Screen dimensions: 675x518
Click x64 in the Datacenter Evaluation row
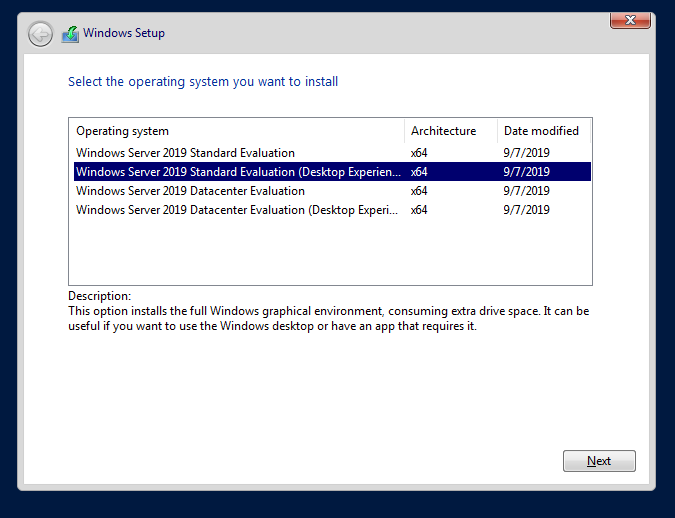click(419, 191)
